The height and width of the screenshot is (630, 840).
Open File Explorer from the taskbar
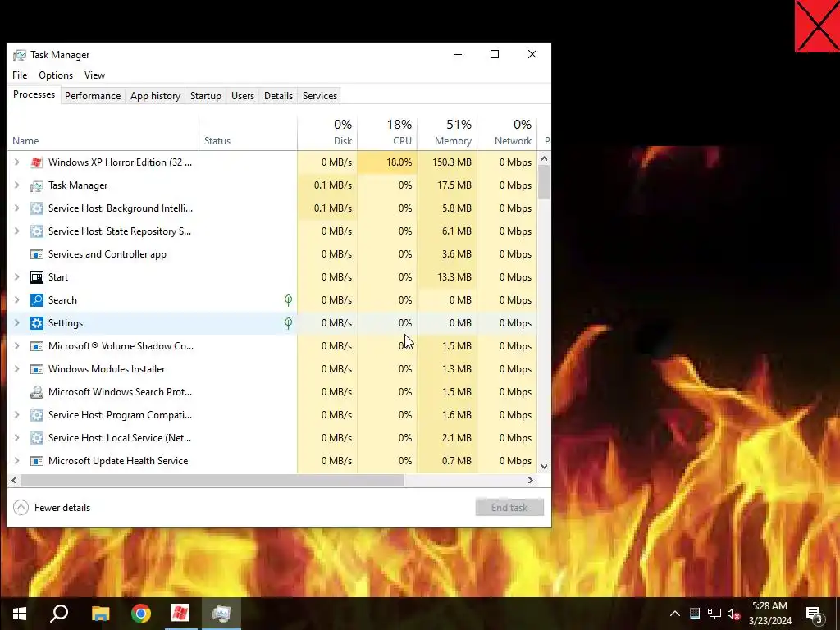tap(100, 614)
